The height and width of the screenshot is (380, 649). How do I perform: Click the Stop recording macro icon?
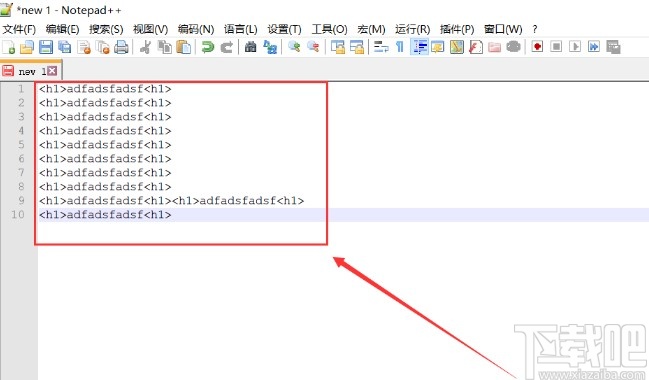pyautogui.click(x=556, y=46)
